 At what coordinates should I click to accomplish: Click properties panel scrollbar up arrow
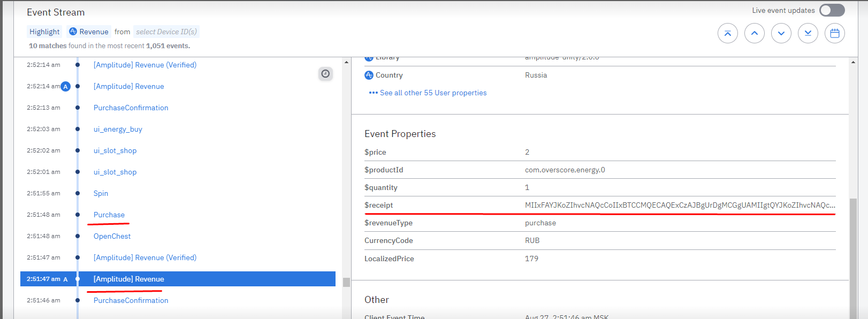pos(853,62)
